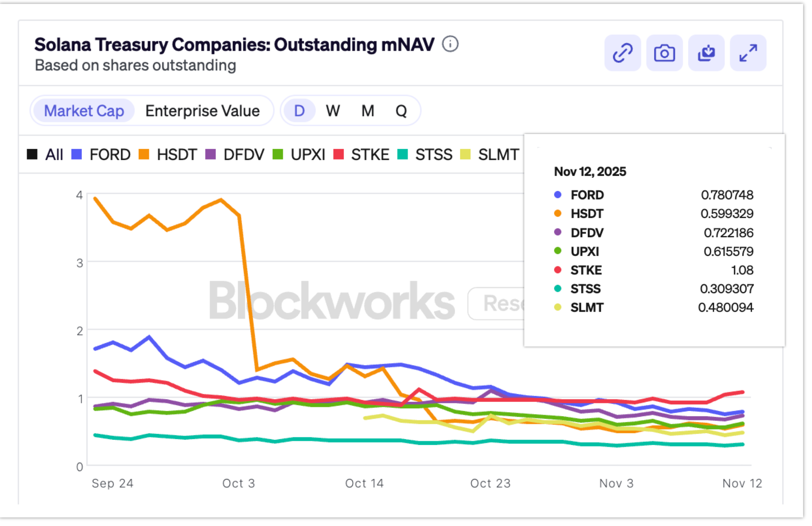Click the camera screenshot icon
Image resolution: width=812 pixels, height=526 pixels.
click(x=664, y=53)
